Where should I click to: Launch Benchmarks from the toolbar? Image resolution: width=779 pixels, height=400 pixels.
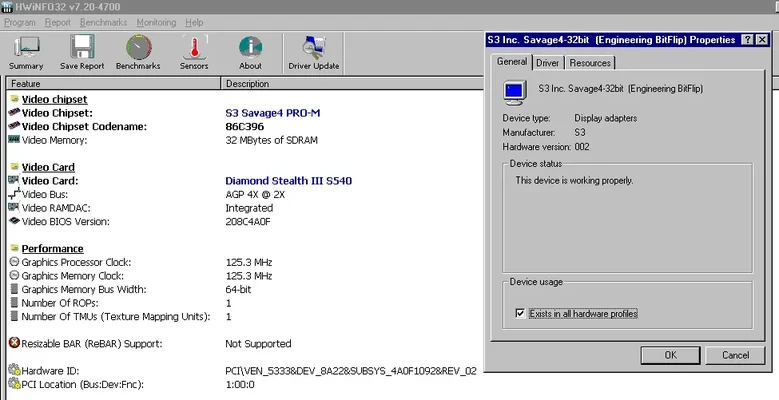[x=137, y=50]
